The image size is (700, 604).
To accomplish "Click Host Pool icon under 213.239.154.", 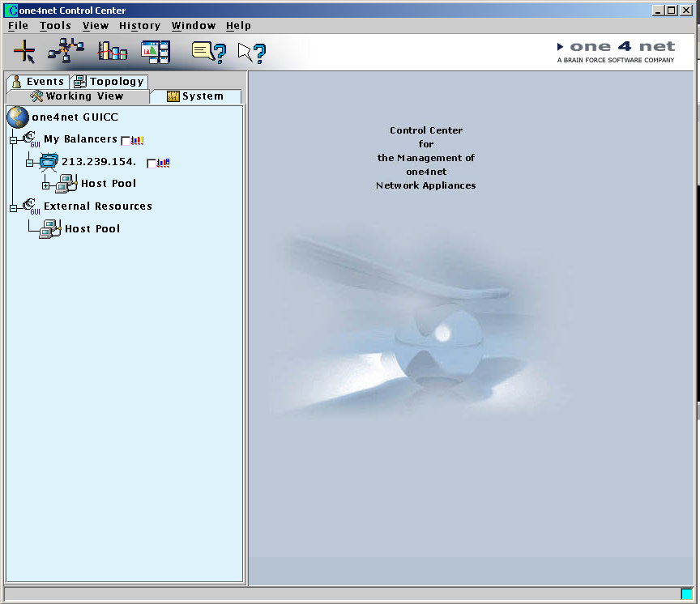I will coord(66,184).
